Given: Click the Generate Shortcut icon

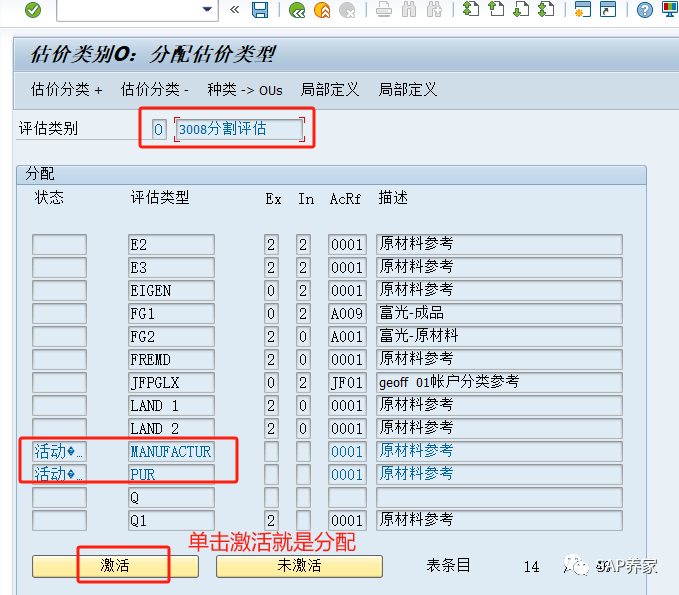Looking at the screenshot, I should pyautogui.click(x=608, y=9).
